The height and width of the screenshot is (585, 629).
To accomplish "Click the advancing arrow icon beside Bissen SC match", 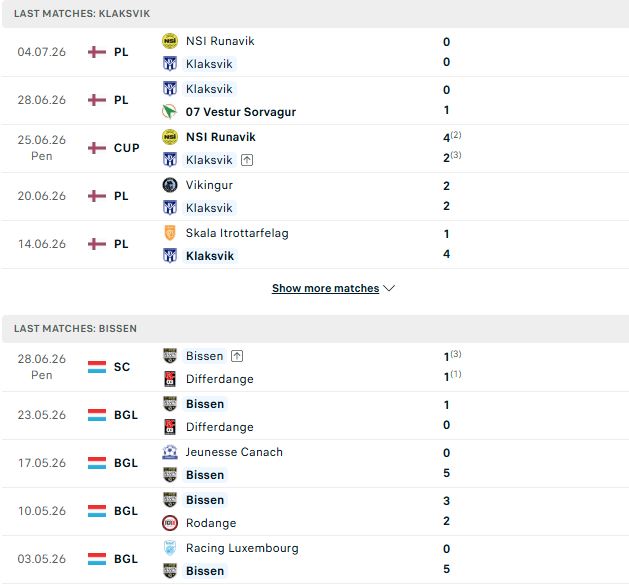I will click(x=237, y=356).
